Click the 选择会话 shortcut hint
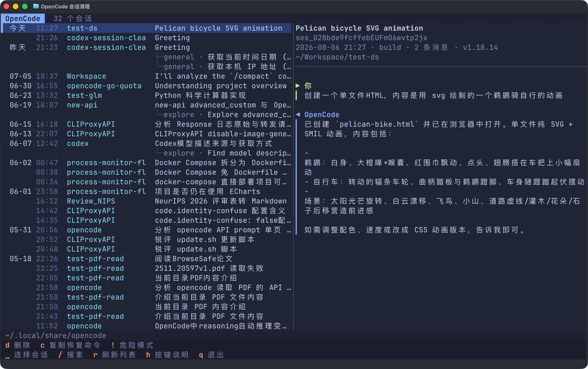Screen dimensions: 588x369 click(27, 355)
